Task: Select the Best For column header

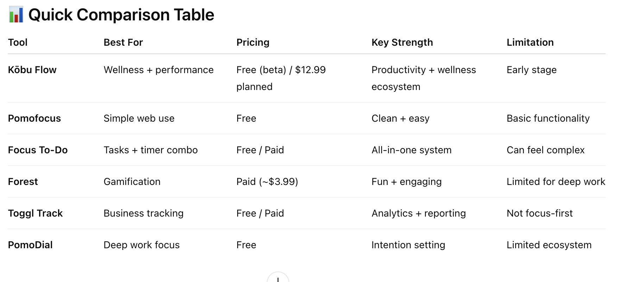Action: click(123, 43)
